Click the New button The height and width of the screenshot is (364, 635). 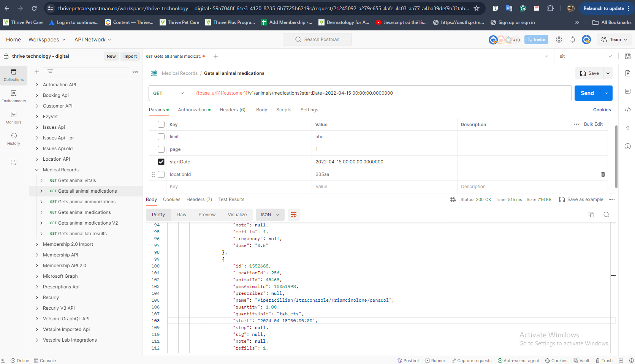111,56
